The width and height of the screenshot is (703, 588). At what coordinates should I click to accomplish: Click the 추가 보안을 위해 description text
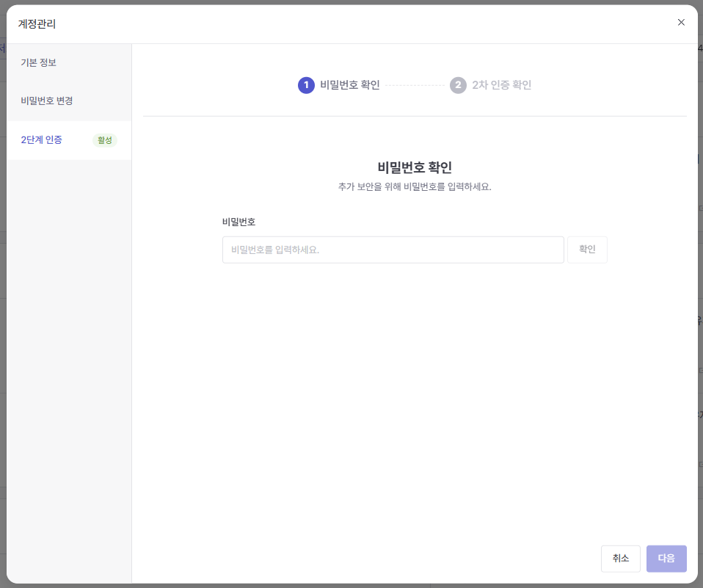point(415,186)
